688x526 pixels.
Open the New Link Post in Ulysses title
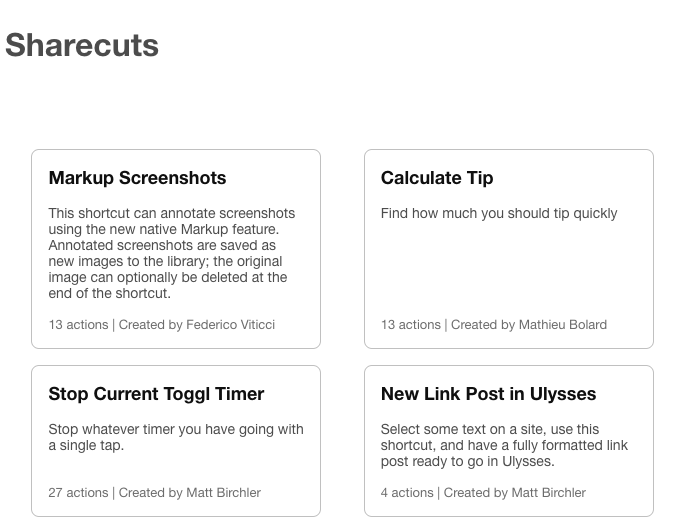488,394
